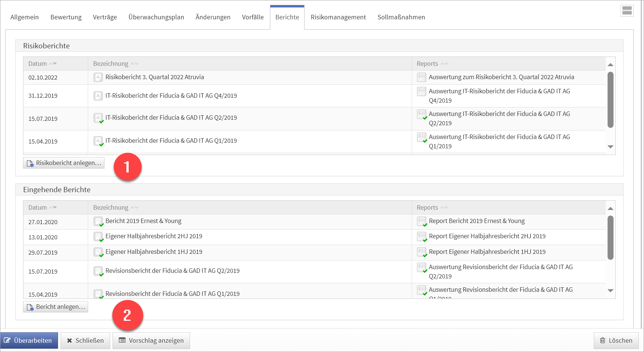
Task: Go to the Vorfälle tab
Action: click(x=252, y=17)
